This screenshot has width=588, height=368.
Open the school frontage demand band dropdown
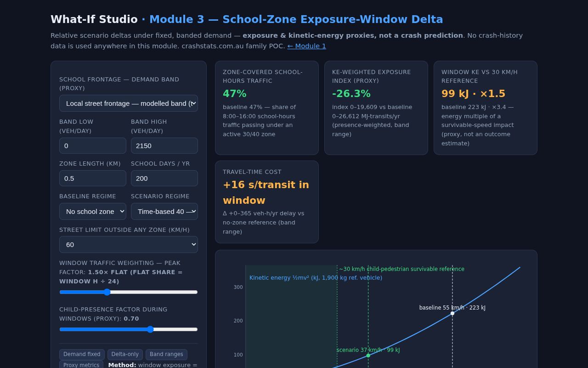point(129,103)
